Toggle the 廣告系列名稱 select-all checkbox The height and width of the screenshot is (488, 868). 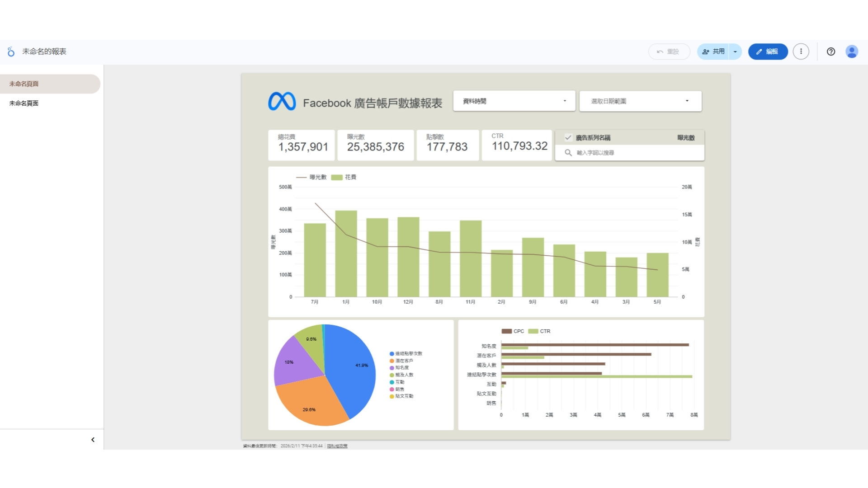[x=568, y=137]
